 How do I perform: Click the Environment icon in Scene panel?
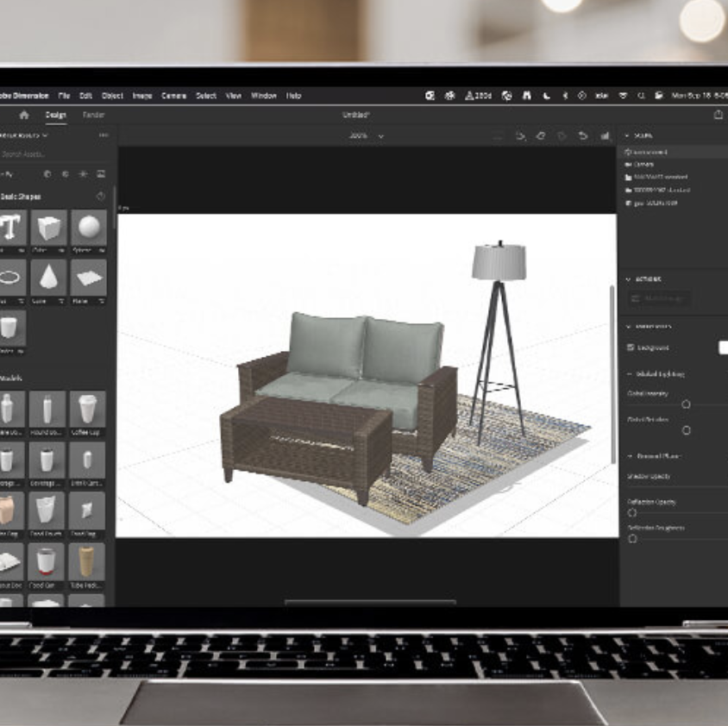(628, 153)
